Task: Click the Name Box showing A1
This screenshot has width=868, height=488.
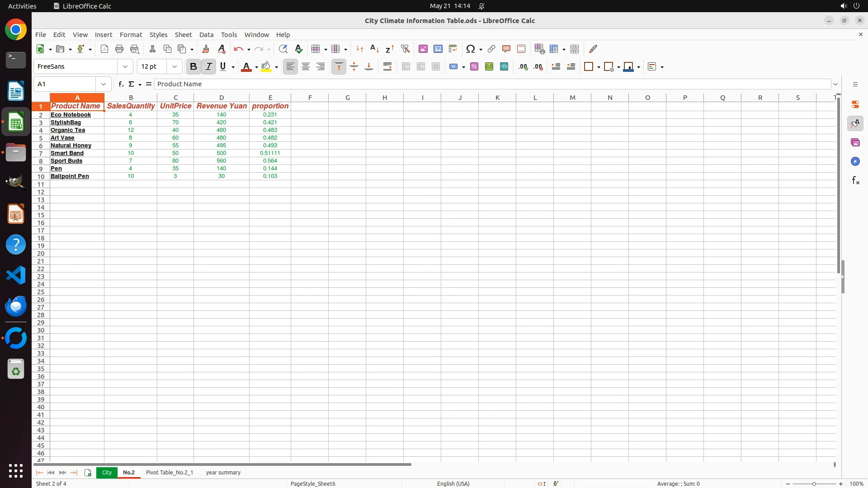Action: tap(66, 84)
